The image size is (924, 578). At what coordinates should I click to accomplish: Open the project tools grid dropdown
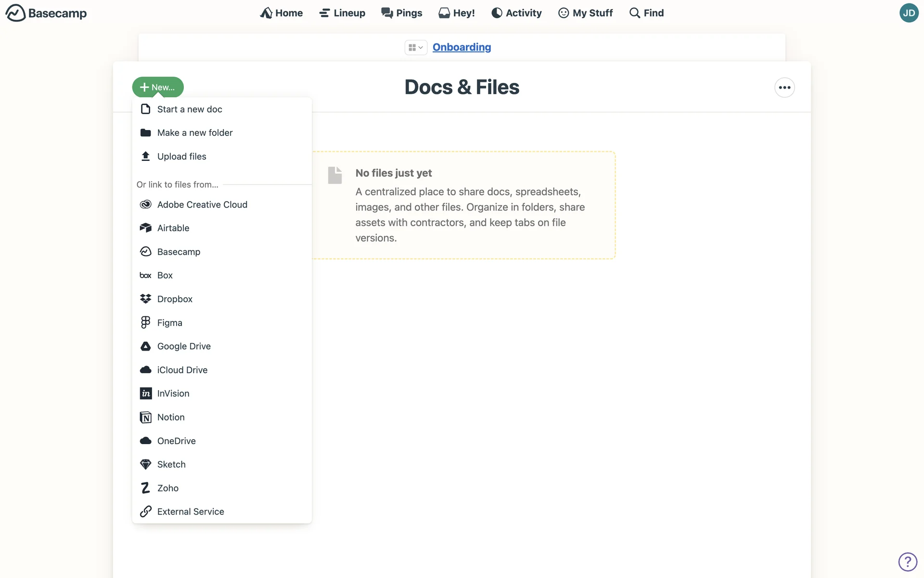pos(415,47)
